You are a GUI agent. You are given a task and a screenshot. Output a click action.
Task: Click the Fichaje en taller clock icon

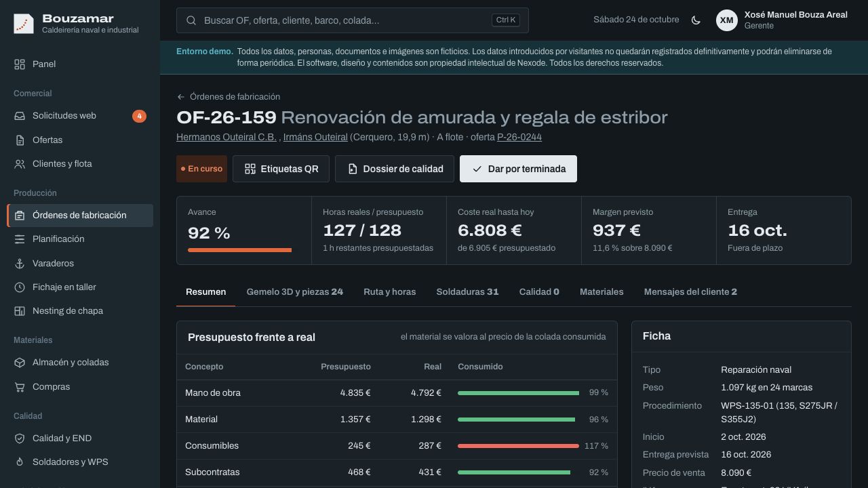(20, 287)
